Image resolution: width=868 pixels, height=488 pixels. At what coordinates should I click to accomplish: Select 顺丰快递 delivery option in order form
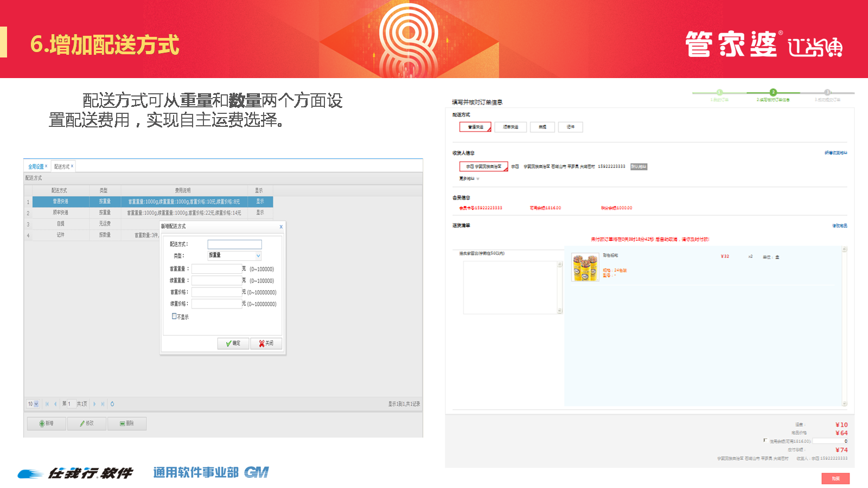[510, 127]
